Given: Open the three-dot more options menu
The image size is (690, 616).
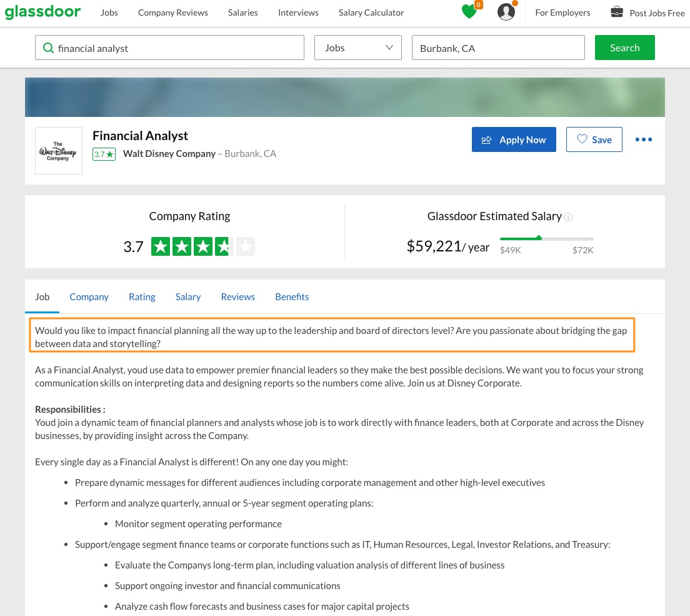Looking at the screenshot, I should tap(643, 139).
